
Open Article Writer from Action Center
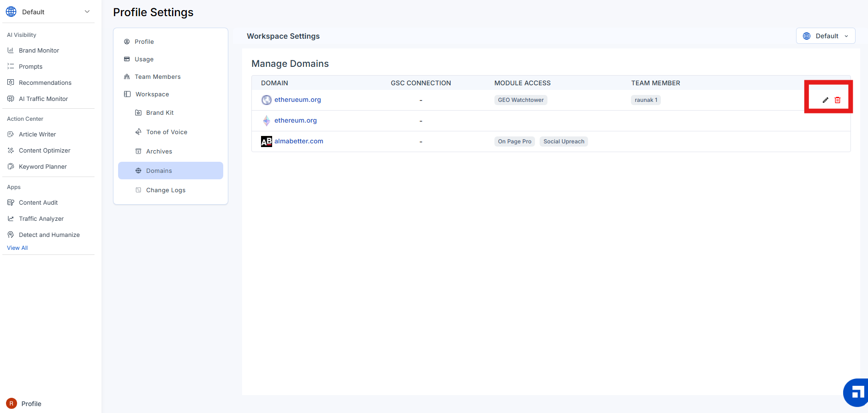[x=37, y=134]
